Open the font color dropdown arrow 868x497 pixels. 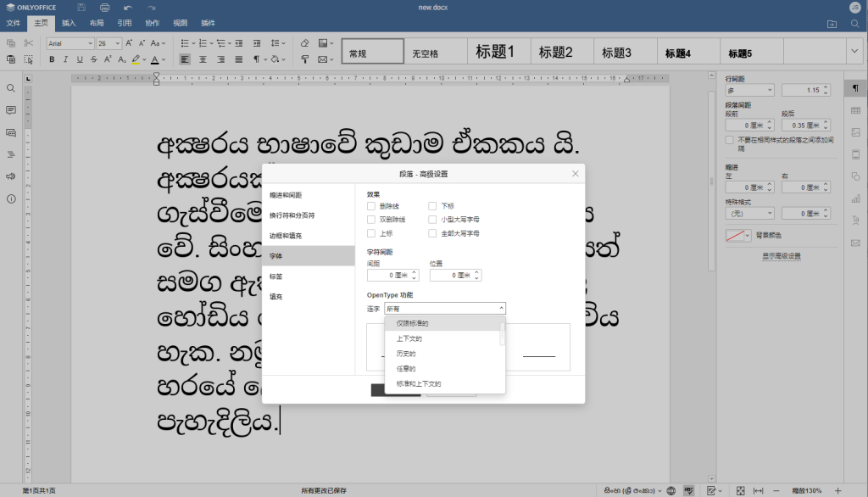[x=163, y=59]
